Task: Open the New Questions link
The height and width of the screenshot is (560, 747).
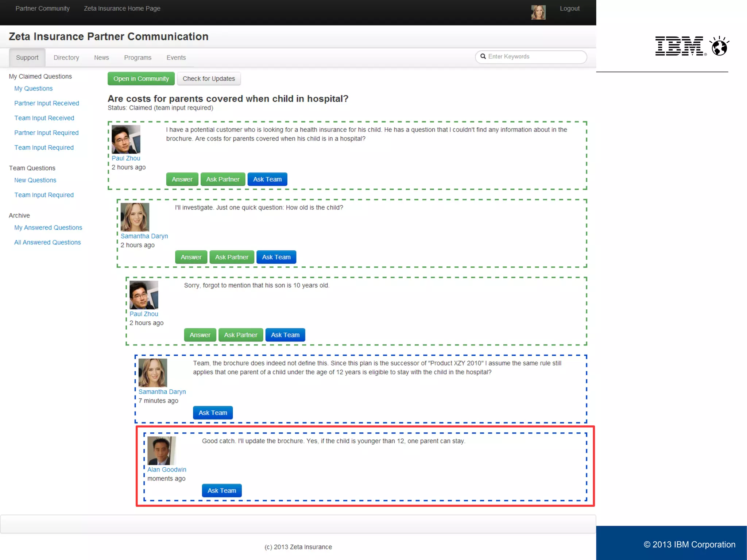Action: 35,180
